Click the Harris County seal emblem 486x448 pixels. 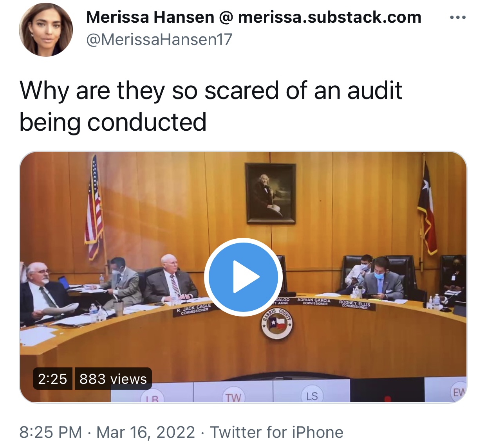277,324
